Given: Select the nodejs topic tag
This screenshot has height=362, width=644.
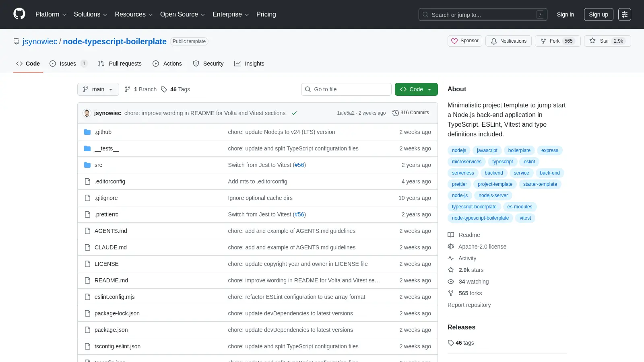Looking at the screenshot, I should tap(459, 150).
